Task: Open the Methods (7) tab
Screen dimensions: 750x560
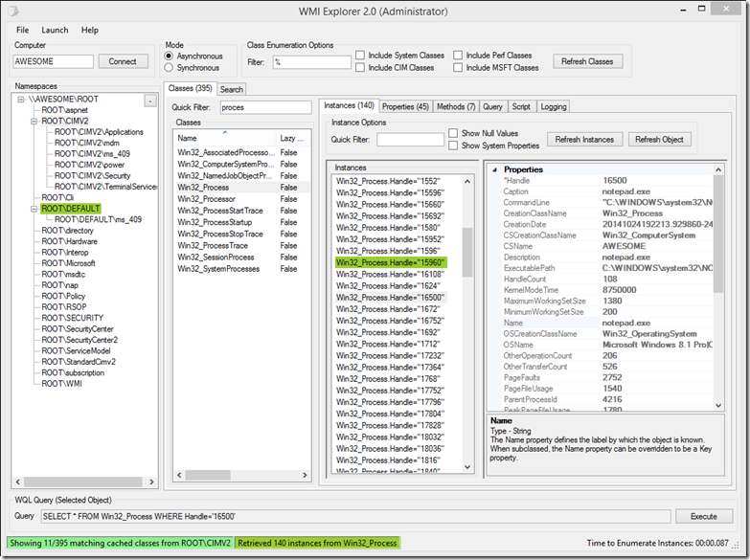Action: pyautogui.click(x=456, y=106)
